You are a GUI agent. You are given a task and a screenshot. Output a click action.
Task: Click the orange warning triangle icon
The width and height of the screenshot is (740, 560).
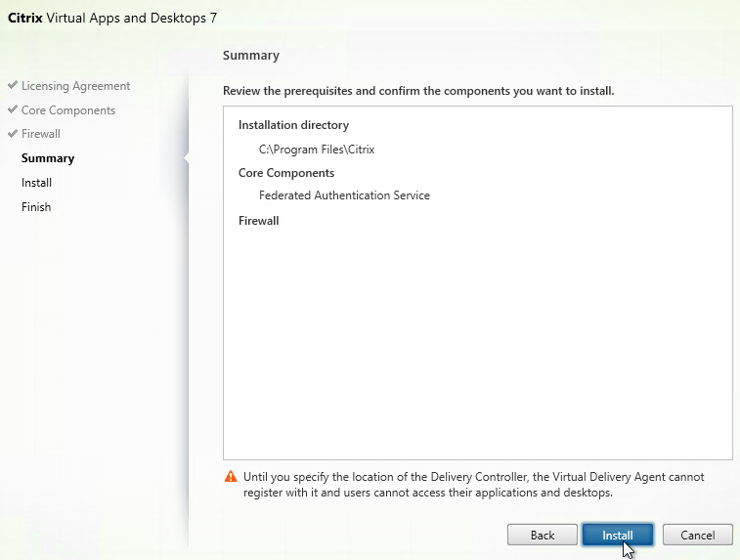(231, 477)
